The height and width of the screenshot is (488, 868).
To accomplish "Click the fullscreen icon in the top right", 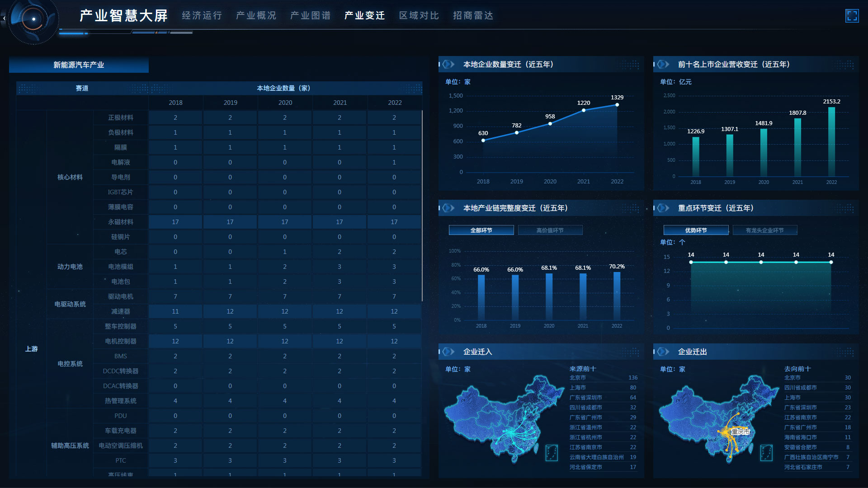I will pos(852,16).
